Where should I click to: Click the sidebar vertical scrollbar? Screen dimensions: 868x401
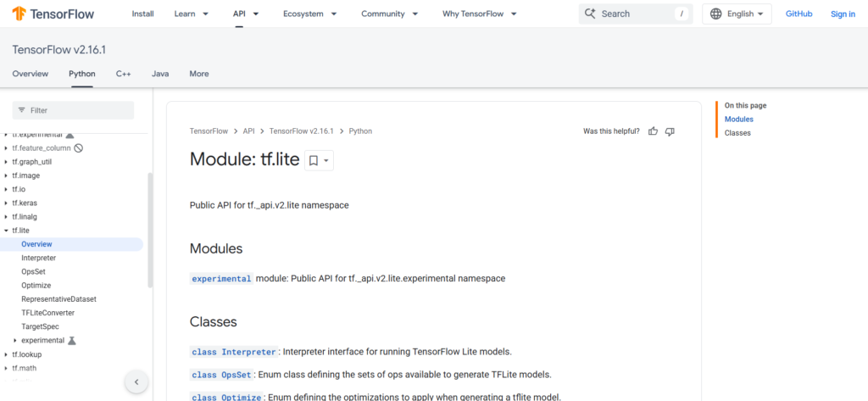(x=150, y=230)
